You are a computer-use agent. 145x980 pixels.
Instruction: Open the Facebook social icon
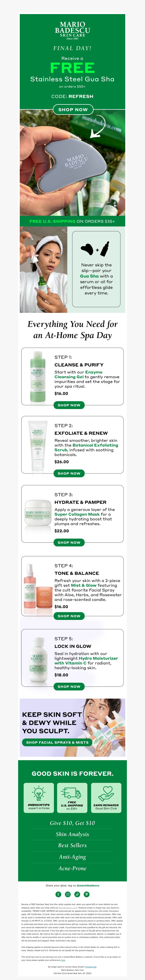58,894
